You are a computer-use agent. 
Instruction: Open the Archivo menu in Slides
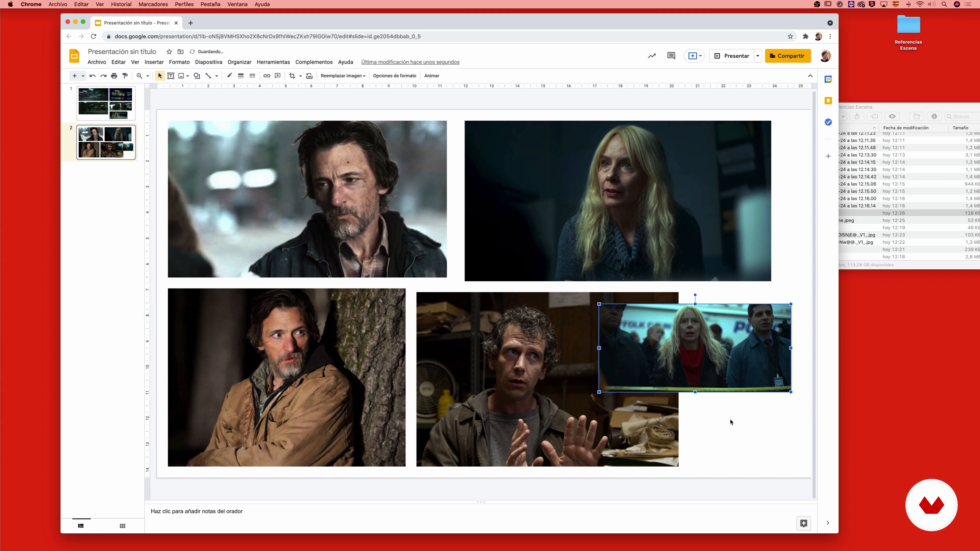point(97,62)
